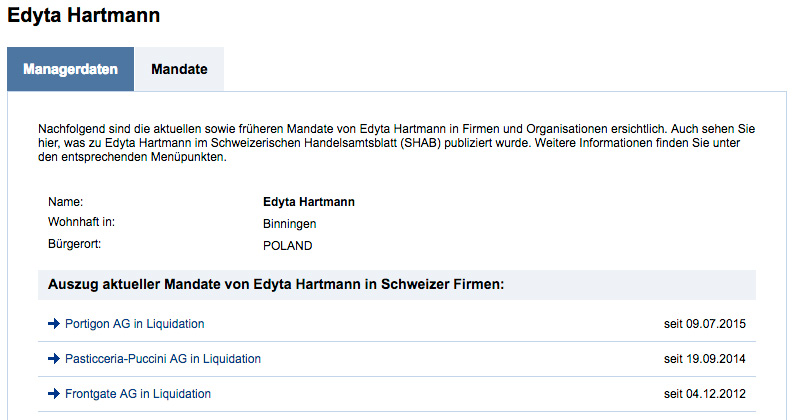
Task: Click the introductory paragraph starting with 'Nachfolgend'
Action: click(396, 143)
